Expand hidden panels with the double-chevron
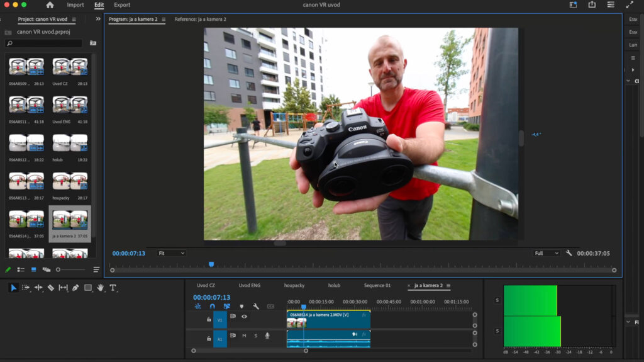The width and height of the screenshot is (644, 362). 98,19
